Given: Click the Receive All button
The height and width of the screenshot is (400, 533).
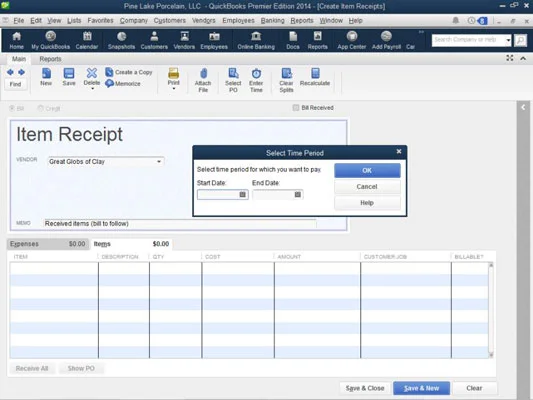Looking at the screenshot, I should pos(32,368).
